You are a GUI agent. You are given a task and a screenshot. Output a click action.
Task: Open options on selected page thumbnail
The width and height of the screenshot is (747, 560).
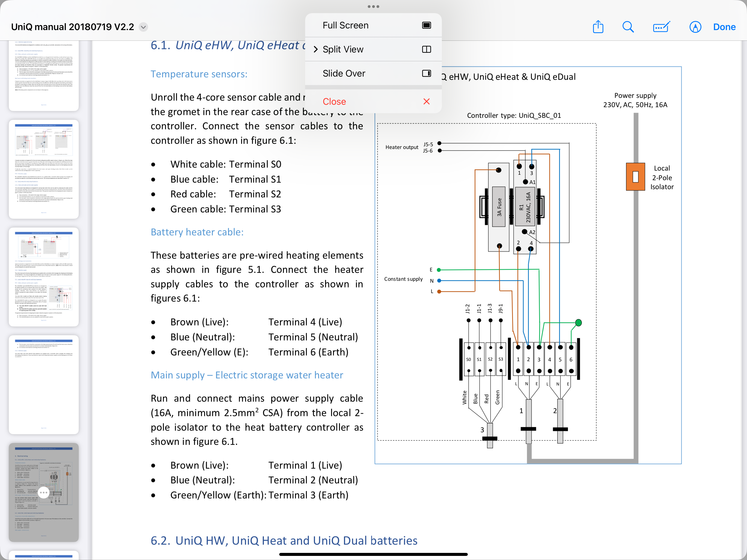43,492
